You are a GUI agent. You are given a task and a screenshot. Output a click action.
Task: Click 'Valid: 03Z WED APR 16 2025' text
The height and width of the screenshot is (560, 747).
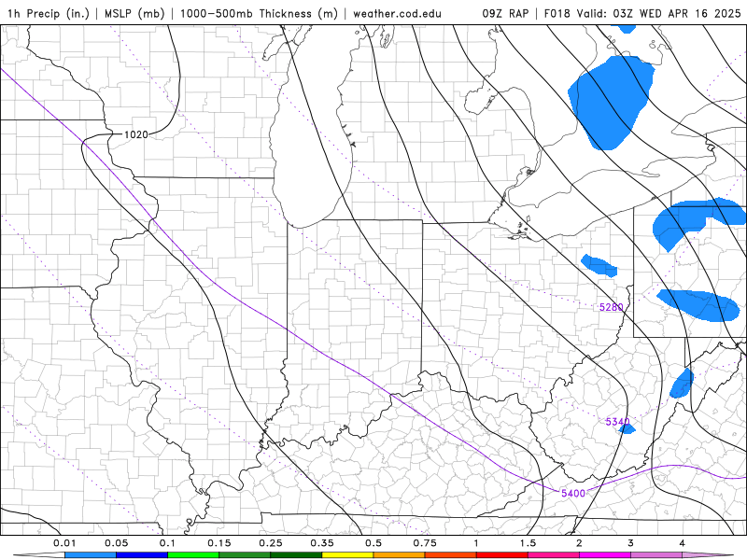pos(659,13)
